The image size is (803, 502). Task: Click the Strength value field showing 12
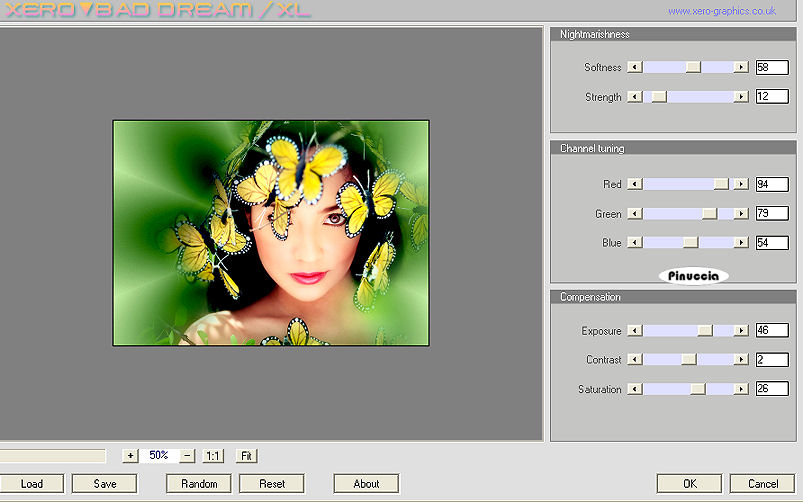coord(772,96)
